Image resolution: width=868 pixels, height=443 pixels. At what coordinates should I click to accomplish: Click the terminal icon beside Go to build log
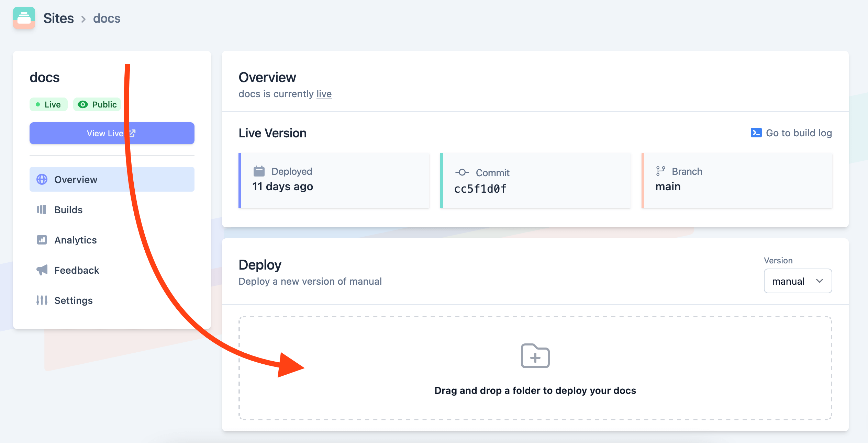click(756, 133)
